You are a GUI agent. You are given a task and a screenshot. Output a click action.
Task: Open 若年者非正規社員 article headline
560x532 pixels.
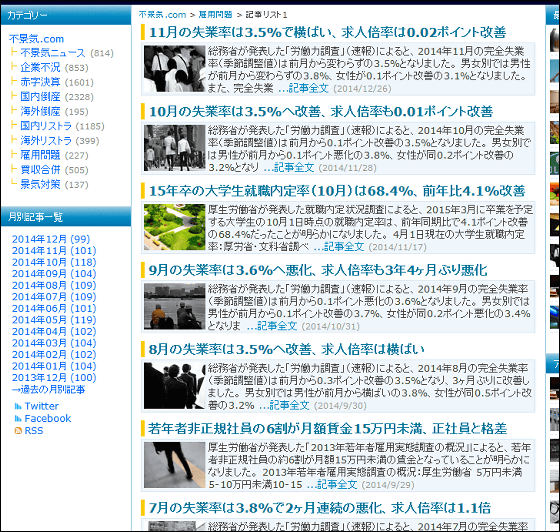pyautogui.click(x=328, y=428)
